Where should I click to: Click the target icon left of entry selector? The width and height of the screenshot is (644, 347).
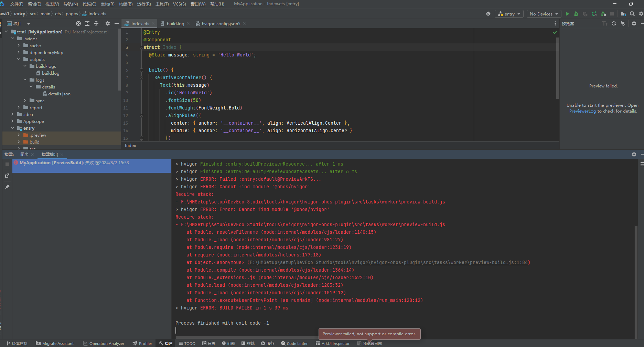pyautogui.click(x=488, y=14)
